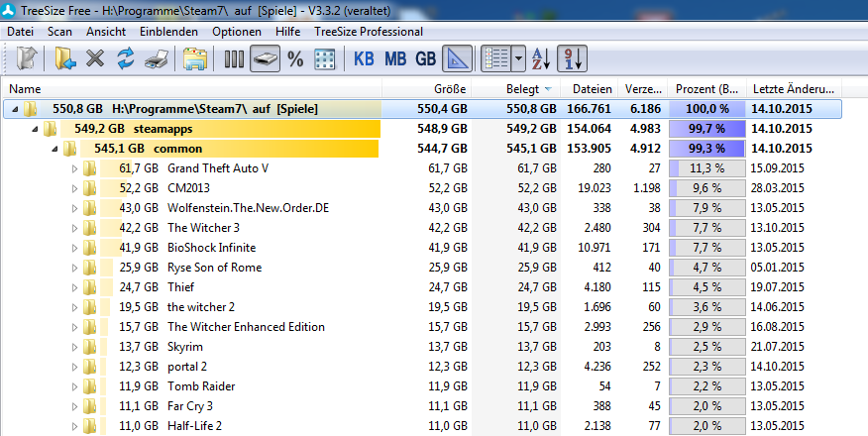Select the witcher 2 folder row
Image resolution: width=868 pixels, height=436 pixels.
421,307
